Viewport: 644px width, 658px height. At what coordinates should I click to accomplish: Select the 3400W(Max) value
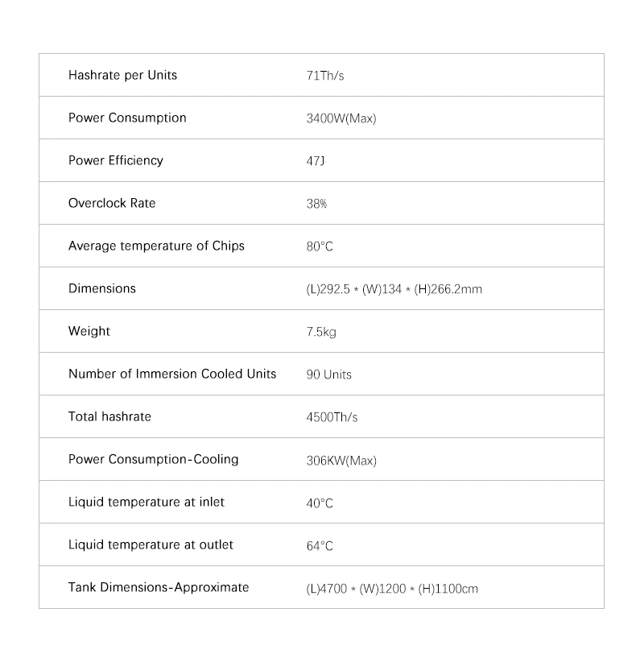point(341,118)
